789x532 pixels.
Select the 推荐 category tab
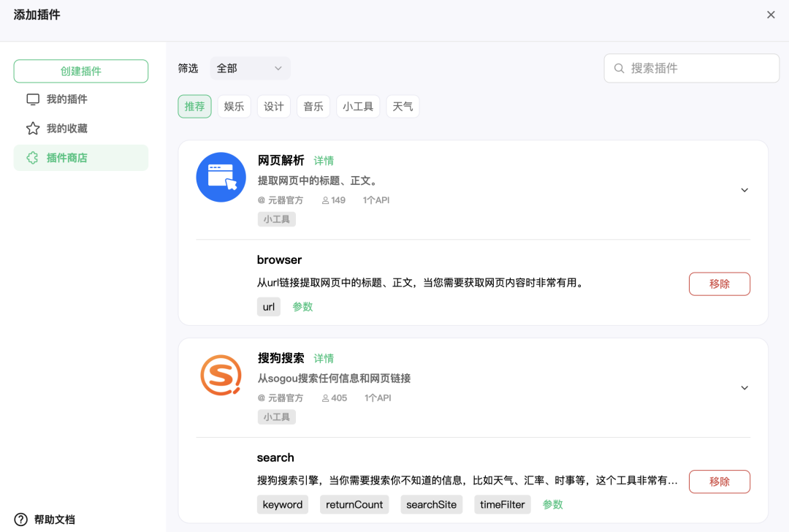point(194,107)
